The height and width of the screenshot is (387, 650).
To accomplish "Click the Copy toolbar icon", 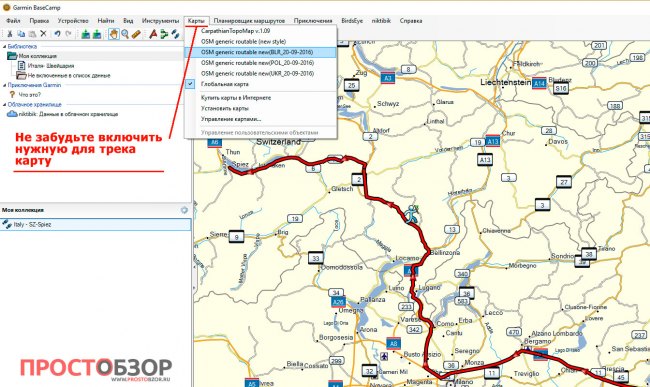I will tap(21, 34).
